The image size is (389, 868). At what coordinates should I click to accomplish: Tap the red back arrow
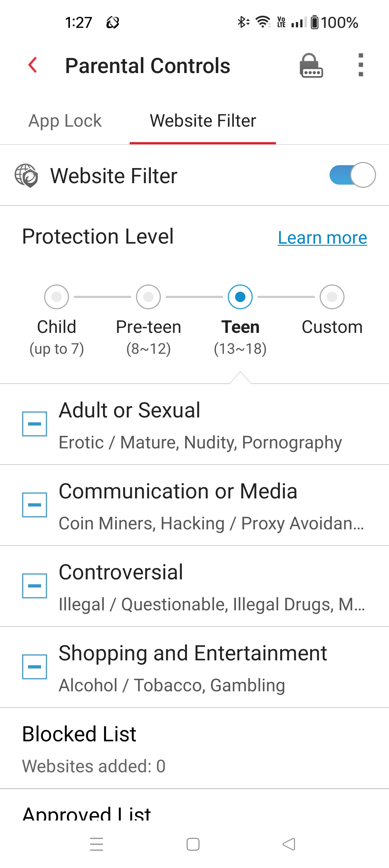(33, 65)
